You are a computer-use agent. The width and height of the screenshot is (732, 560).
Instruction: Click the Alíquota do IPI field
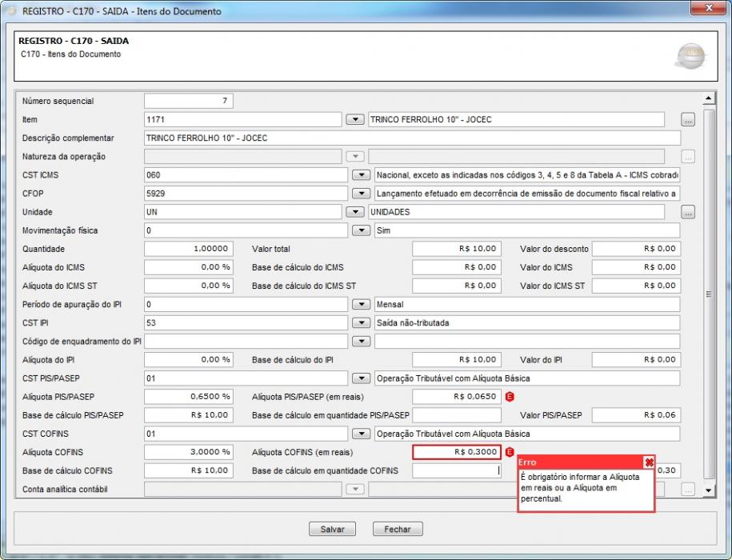pyautogui.click(x=189, y=360)
